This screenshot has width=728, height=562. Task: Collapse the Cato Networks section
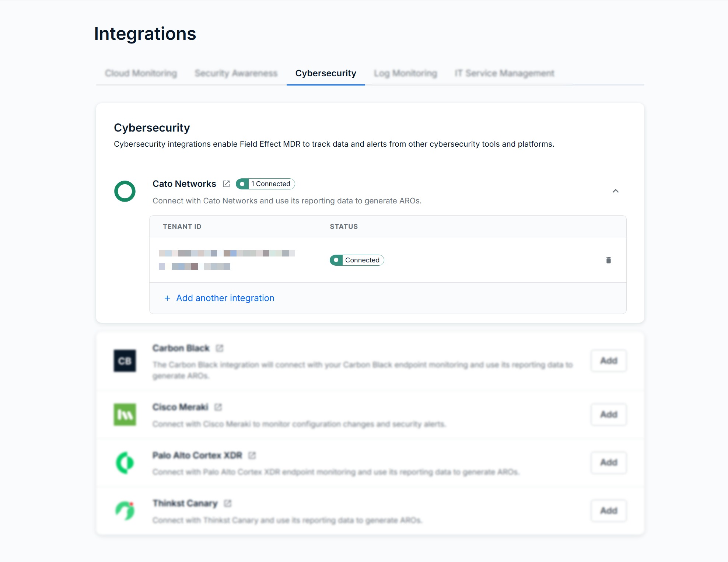(616, 191)
